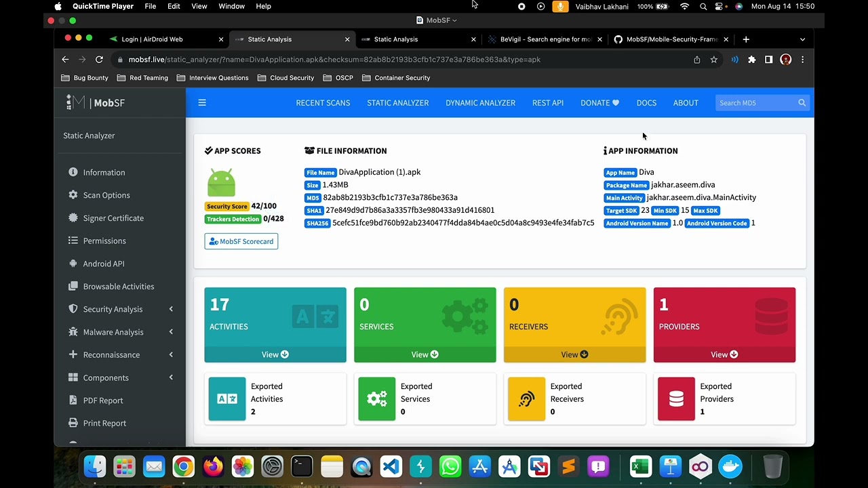This screenshot has width=868, height=488.
Task: Open Bug Bounty bookmarks folder
Action: [x=85, y=78]
